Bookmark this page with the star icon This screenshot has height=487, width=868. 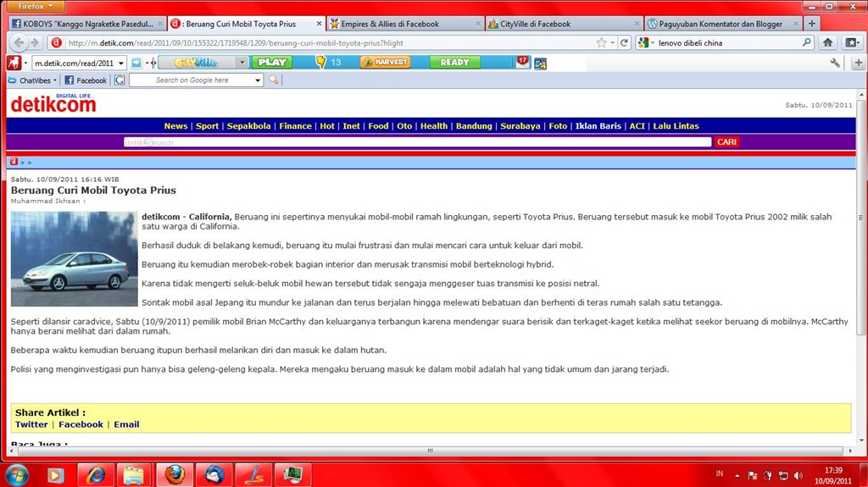(601, 42)
